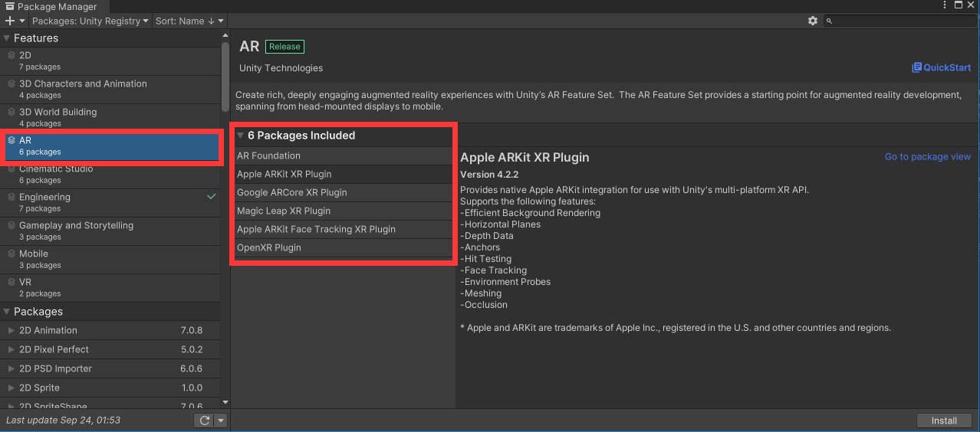Select Apple ARKit Face Tracking XR Plugin
Image resolution: width=980 pixels, height=432 pixels.
(x=344, y=229)
